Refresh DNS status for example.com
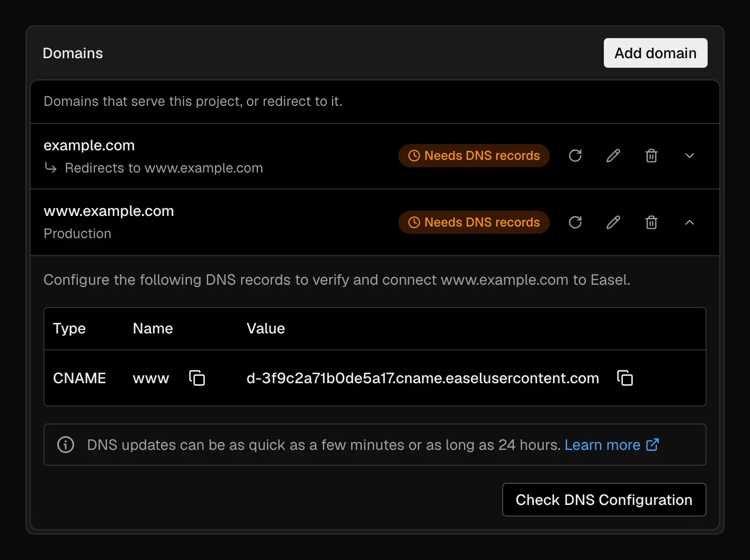The image size is (750, 560). point(575,156)
